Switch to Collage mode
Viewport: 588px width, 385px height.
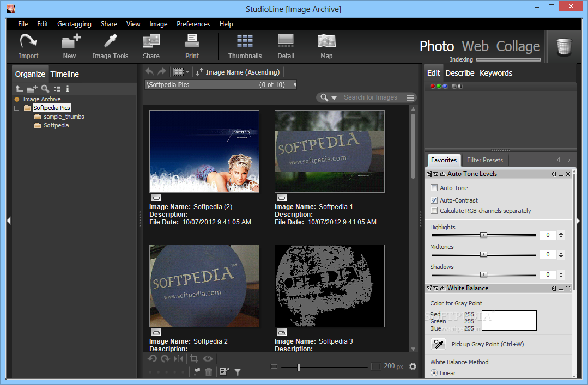click(518, 46)
